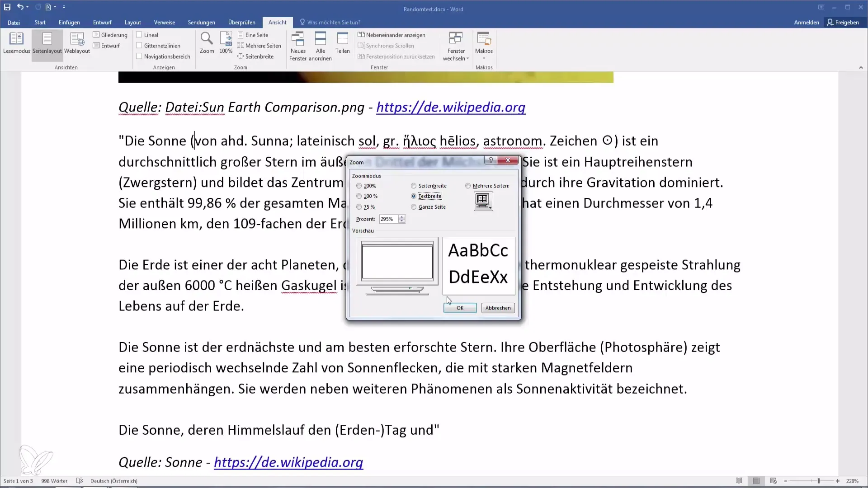Image resolution: width=868 pixels, height=488 pixels.
Task: Open the Sendungen tab
Action: (x=201, y=22)
